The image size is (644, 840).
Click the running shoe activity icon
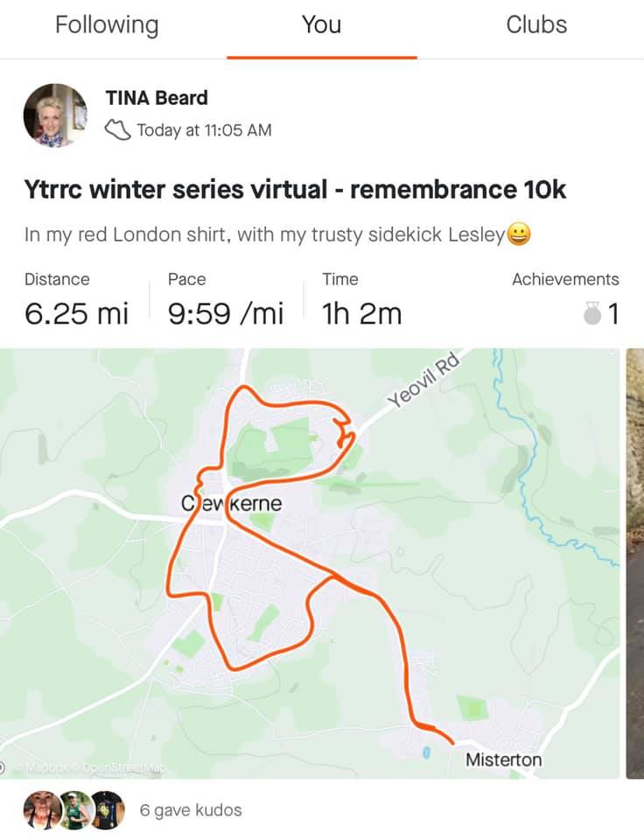coord(117,130)
